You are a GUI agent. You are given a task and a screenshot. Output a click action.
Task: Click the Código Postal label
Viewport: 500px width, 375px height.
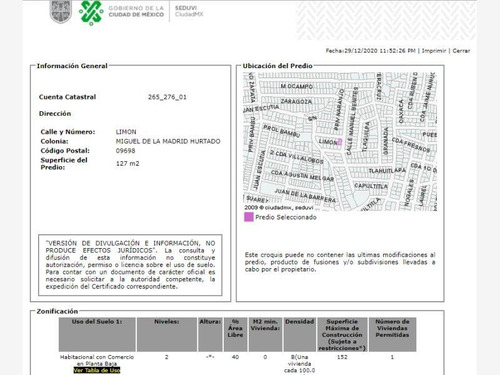coord(65,151)
